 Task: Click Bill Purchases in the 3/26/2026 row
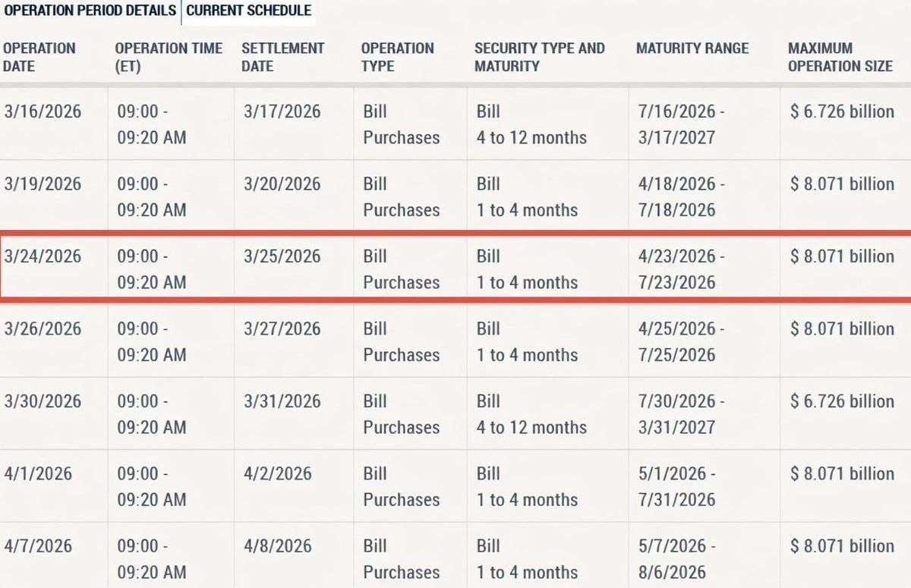click(401, 341)
